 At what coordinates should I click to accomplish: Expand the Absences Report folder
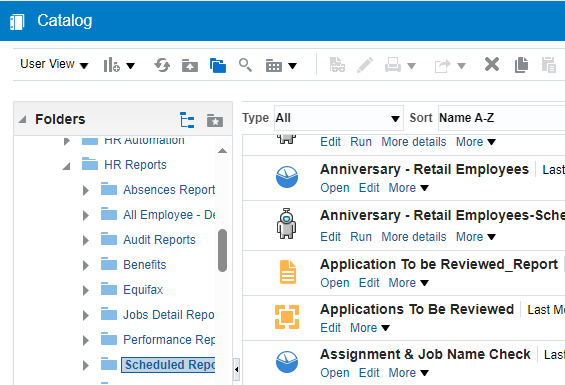pos(86,190)
